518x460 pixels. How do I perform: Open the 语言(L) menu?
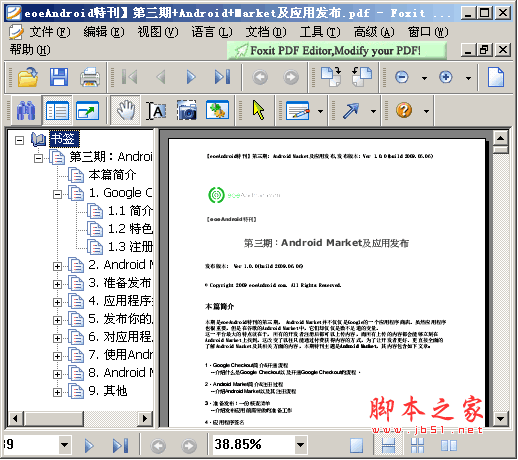(x=212, y=32)
